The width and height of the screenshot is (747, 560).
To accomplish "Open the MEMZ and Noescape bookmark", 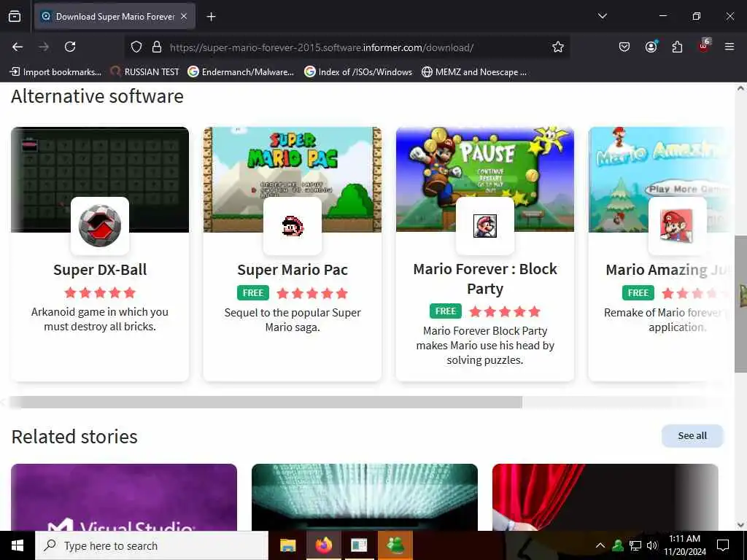I will 474,72.
